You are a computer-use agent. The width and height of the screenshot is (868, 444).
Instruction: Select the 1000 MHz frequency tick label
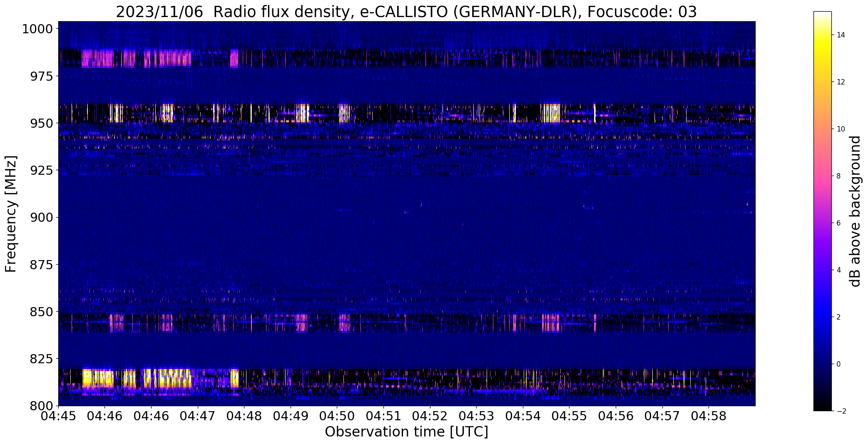tap(37, 29)
